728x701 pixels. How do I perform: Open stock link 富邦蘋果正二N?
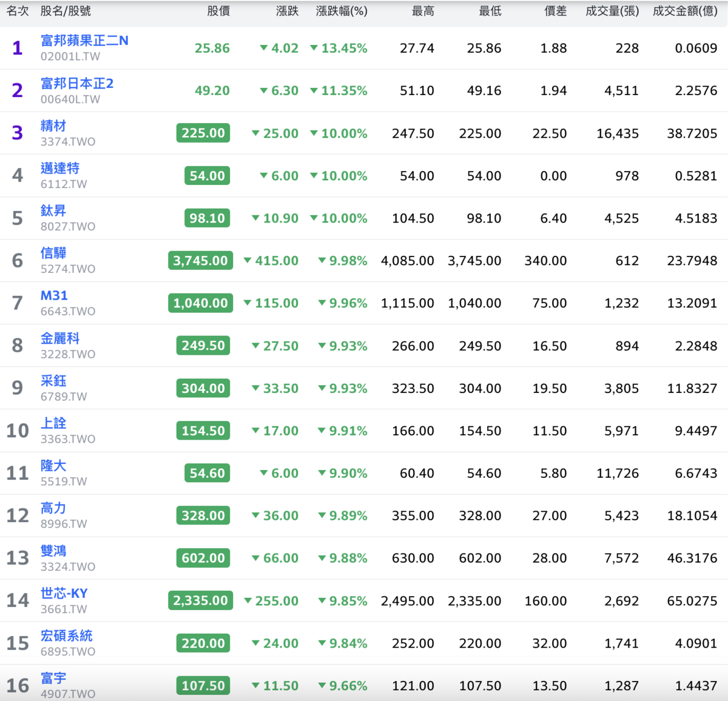tap(84, 41)
